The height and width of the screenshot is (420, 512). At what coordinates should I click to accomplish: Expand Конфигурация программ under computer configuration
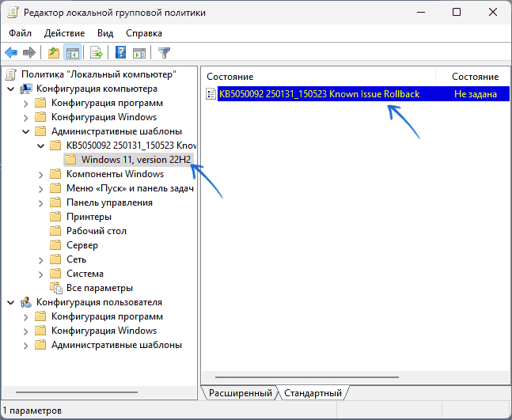(x=26, y=104)
